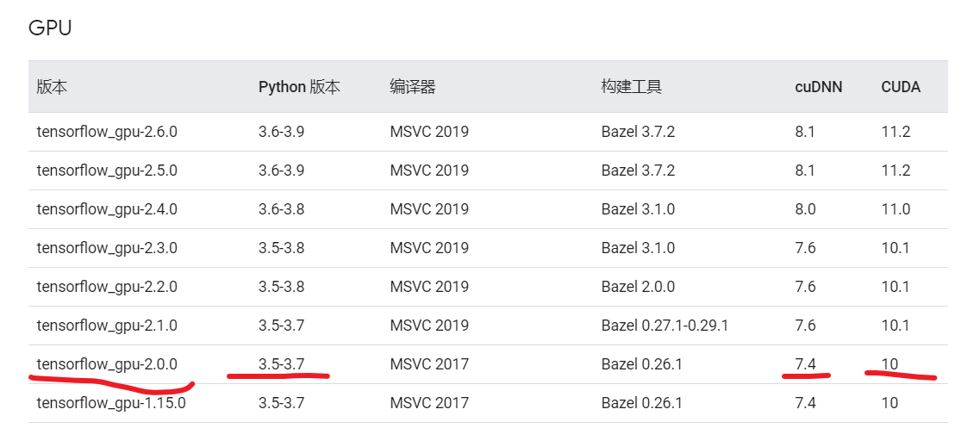Screen dimensions: 980x428
Task: Click the cuDNN 8.0 cell
Action: pyautogui.click(x=805, y=209)
